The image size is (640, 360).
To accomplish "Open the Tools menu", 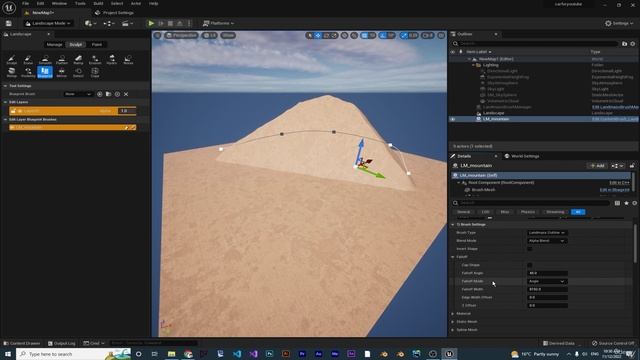I will [x=80, y=4].
